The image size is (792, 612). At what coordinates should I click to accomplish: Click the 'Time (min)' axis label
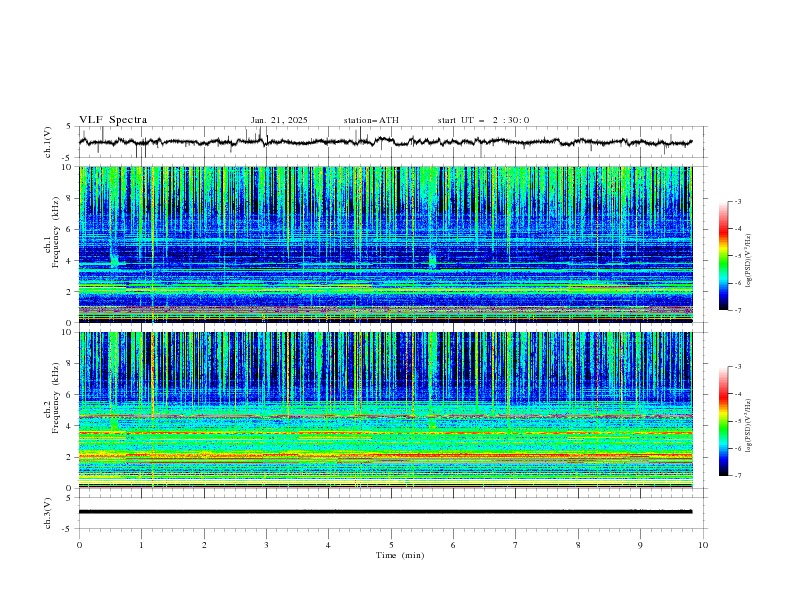coord(400,555)
